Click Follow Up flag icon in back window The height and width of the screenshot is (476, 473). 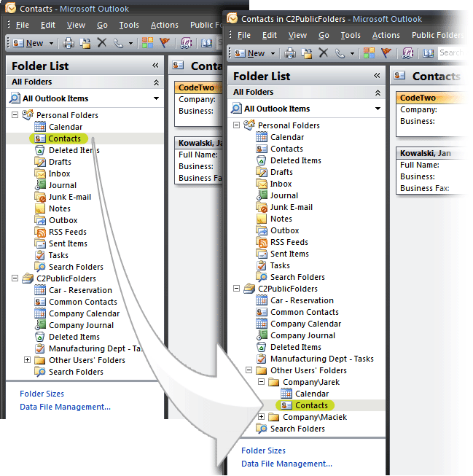coord(164,43)
